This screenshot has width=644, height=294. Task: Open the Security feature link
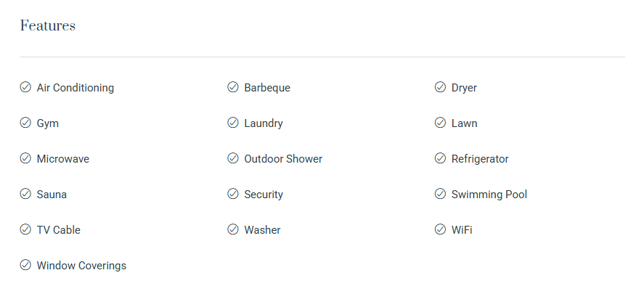pyautogui.click(x=264, y=195)
